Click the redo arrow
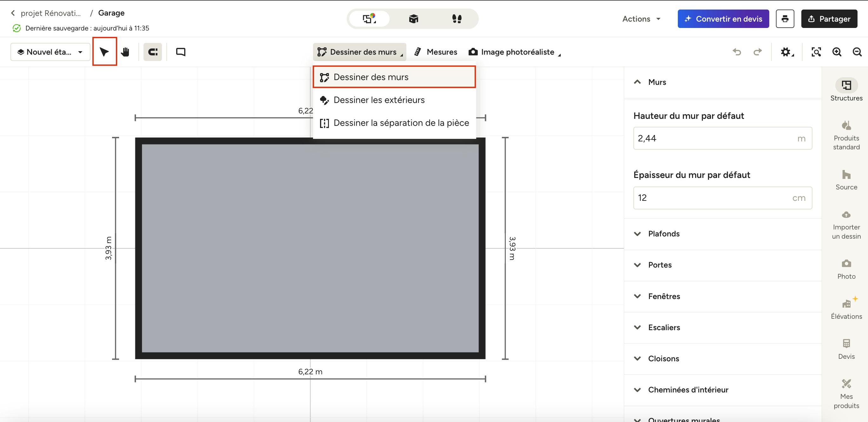Image resolution: width=868 pixels, height=422 pixels. click(x=758, y=52)
